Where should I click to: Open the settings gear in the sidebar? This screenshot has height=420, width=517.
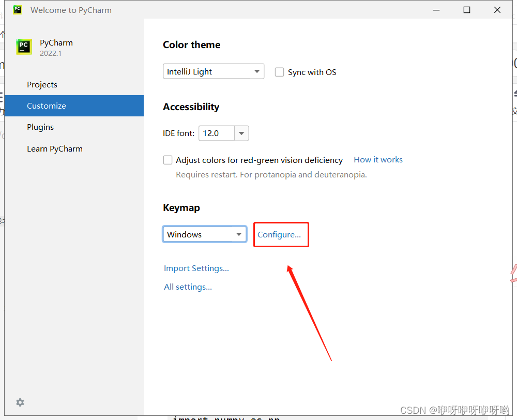point(20,402)
